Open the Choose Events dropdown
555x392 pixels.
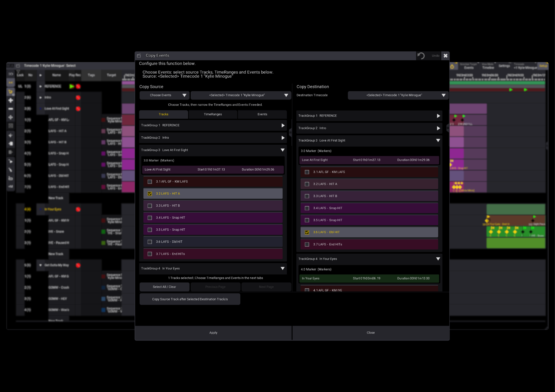click(165, 95)
